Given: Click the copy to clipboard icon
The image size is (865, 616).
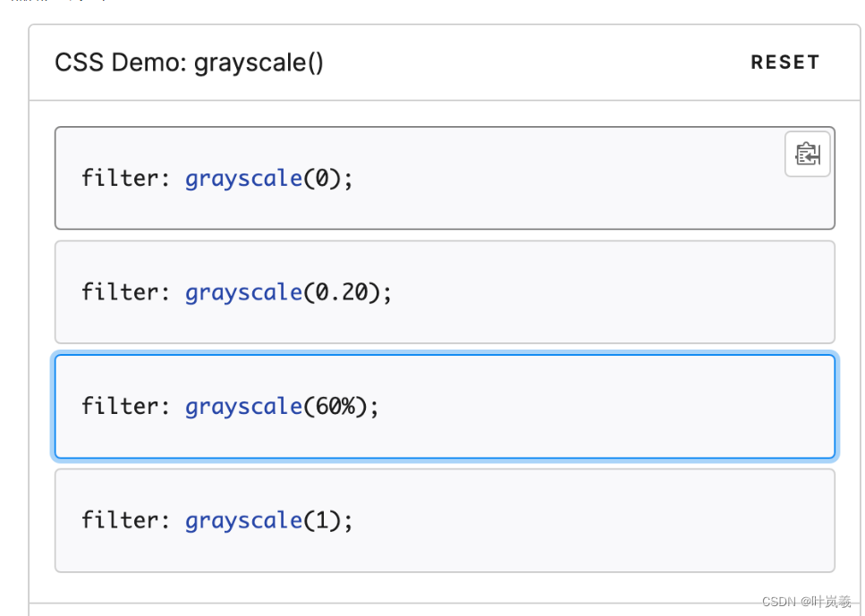Looking at the screenshot, I should (x=807, y=155).
